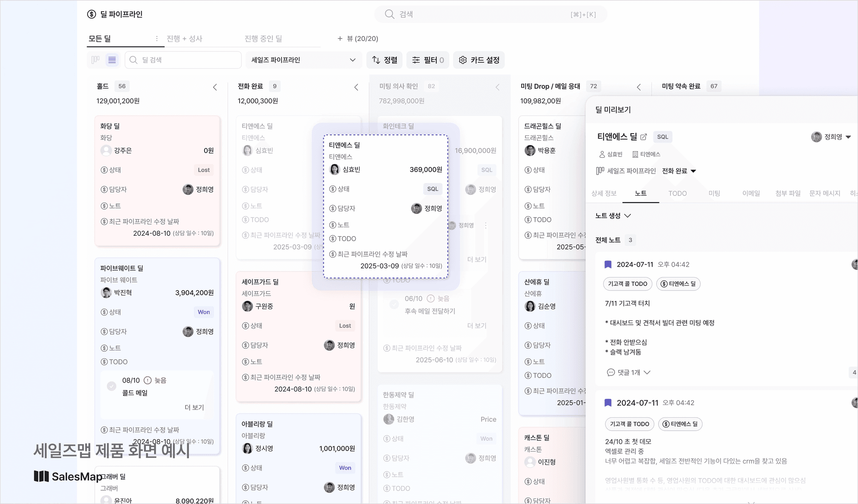This screenshot has width=858, height=504.
Task: Open the 미팅 tab in deal preview
Action: click(714, 193)
